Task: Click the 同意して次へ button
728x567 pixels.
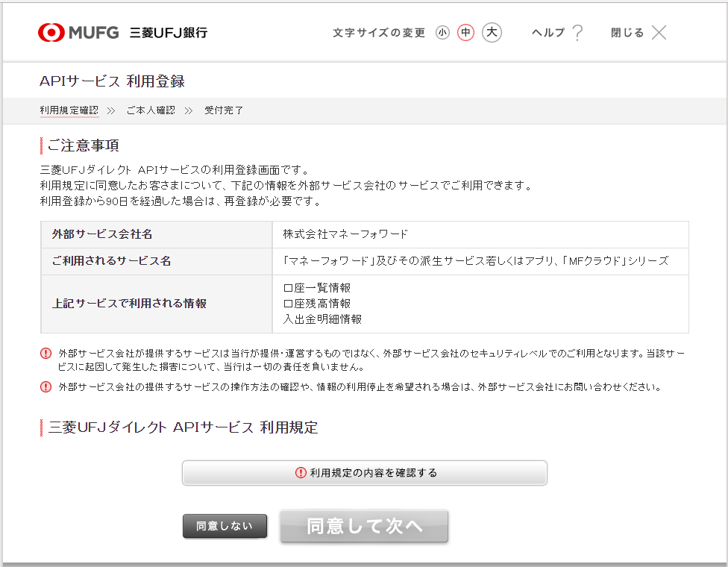Action: [x=364, y=526]
